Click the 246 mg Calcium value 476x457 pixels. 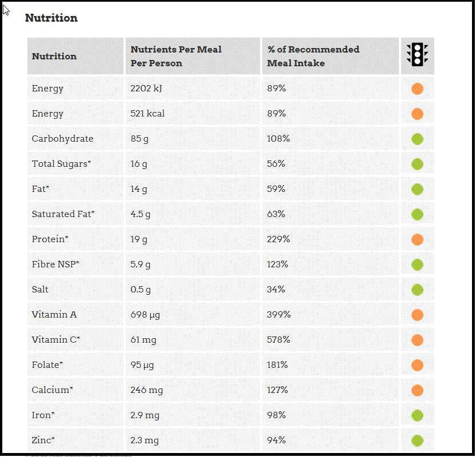(x=146, y=390)
